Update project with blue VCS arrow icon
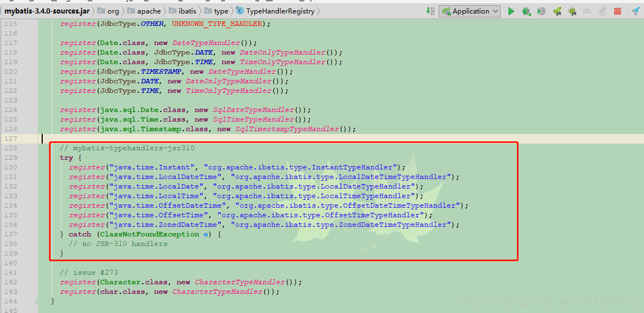 pos(636,11)
